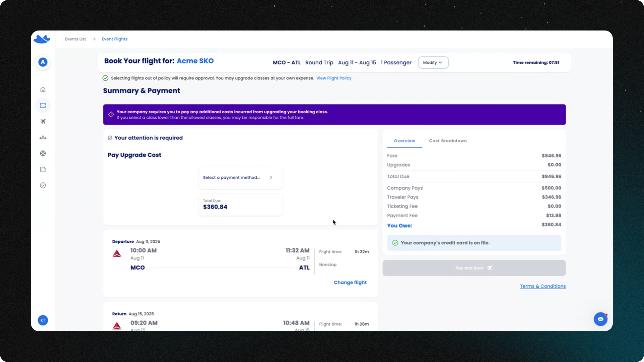Viewport: 644px width, 362px height.
Task: Click the bird logo at top left
Action: coord(42,39)
